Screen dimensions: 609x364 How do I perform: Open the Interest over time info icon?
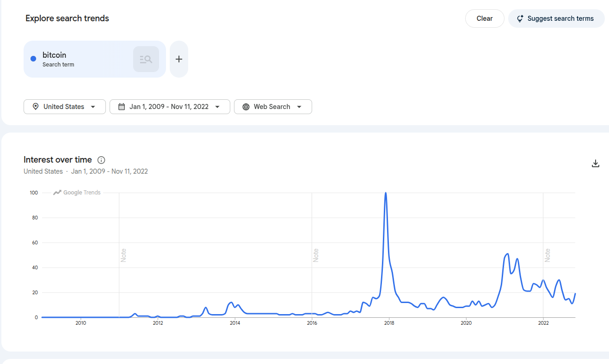click(101, 160)
